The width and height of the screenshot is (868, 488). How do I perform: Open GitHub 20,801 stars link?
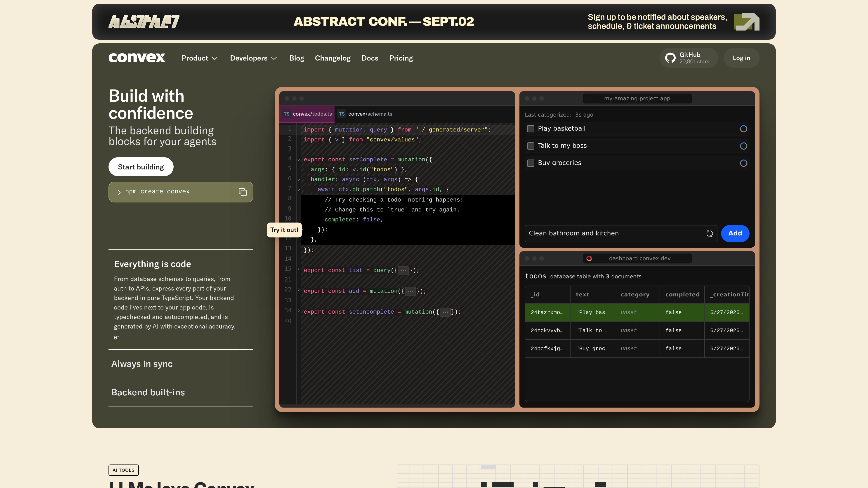(689, 58)
